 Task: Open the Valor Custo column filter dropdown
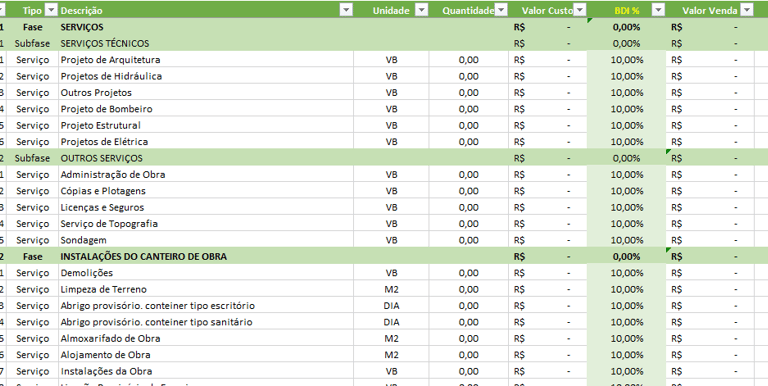point(580,10)
